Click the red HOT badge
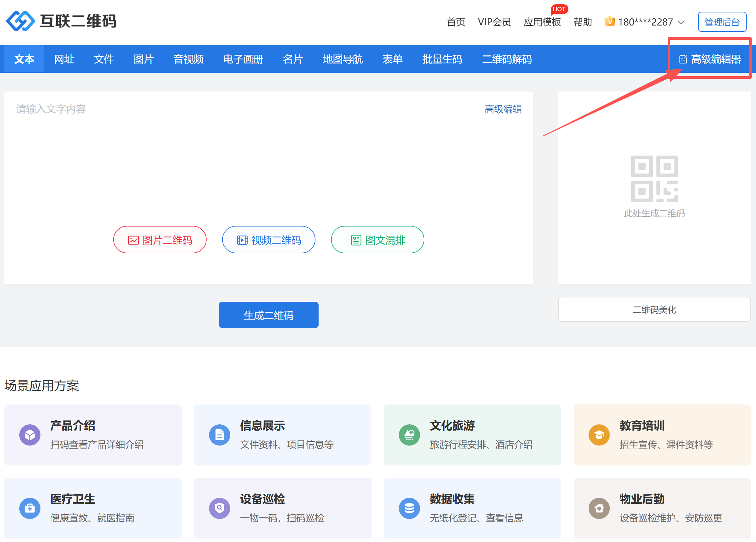This screenshot has height=542, width=756. (x=559, y=9)
